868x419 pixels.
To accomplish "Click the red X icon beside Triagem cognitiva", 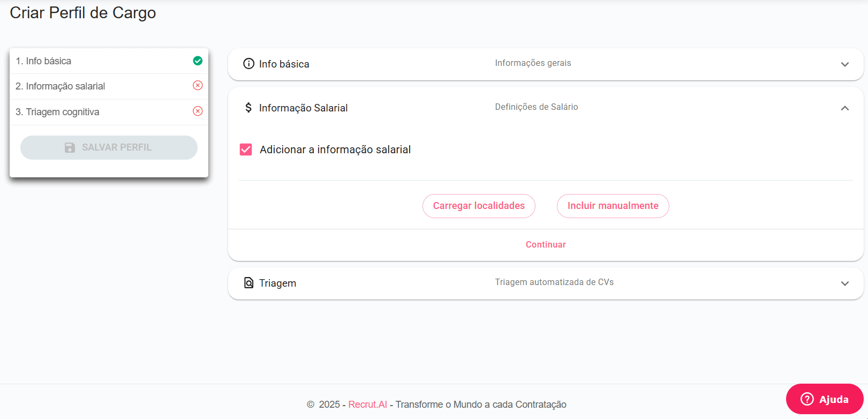I will (x=198, y=111).
